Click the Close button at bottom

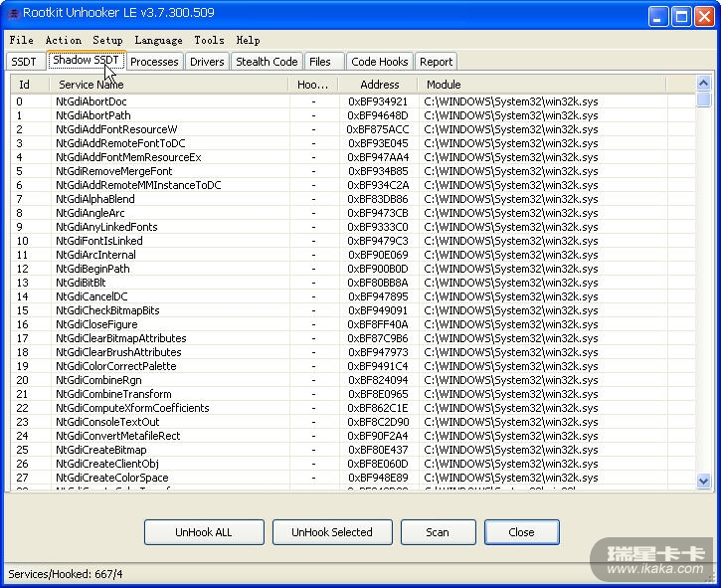click(x=521, y=532)
